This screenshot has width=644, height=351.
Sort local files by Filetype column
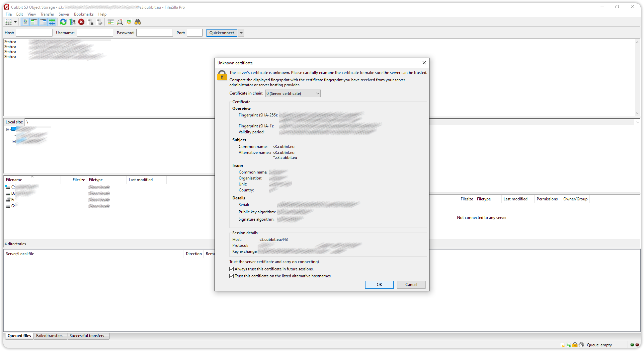tap(107, 180)
